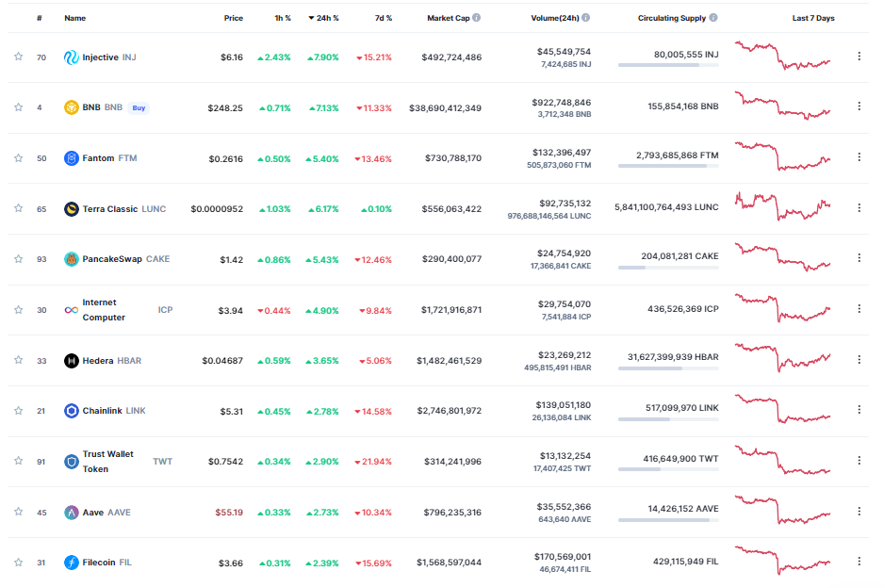Open the three-dot menu for Injective

(x=859, y=57)
